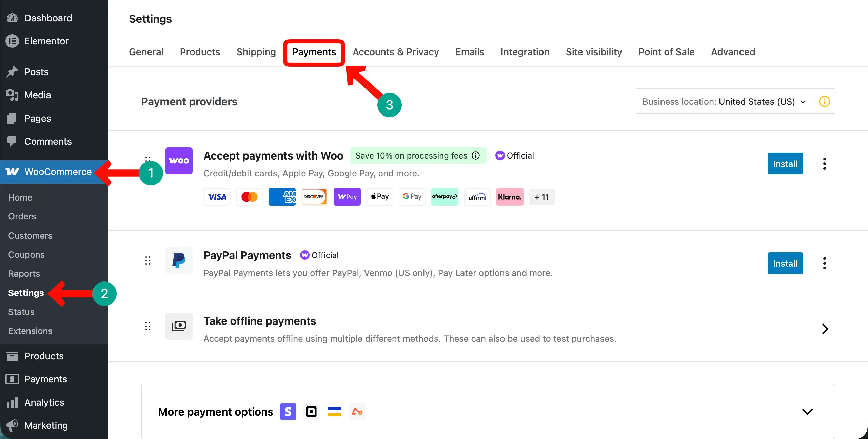Screen dimensions: 868x439
Task: Switch to Shipping tab
Action: [256, 52]
